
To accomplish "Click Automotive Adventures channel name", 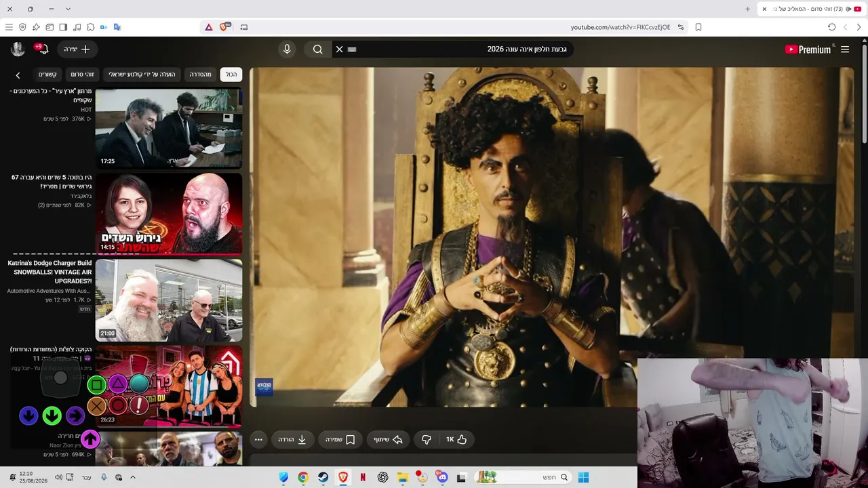I will point(49,291).
